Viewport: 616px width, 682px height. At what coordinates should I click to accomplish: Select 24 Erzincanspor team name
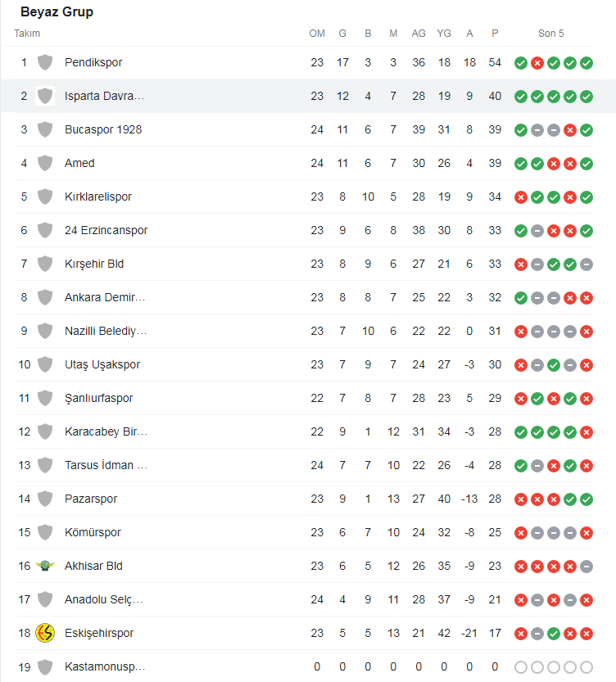tap(106, 230)
